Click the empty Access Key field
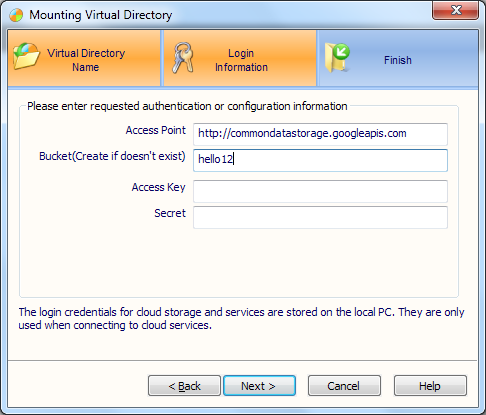The height and width of the screenshot is (415, 486). click(x=320, y=191)
